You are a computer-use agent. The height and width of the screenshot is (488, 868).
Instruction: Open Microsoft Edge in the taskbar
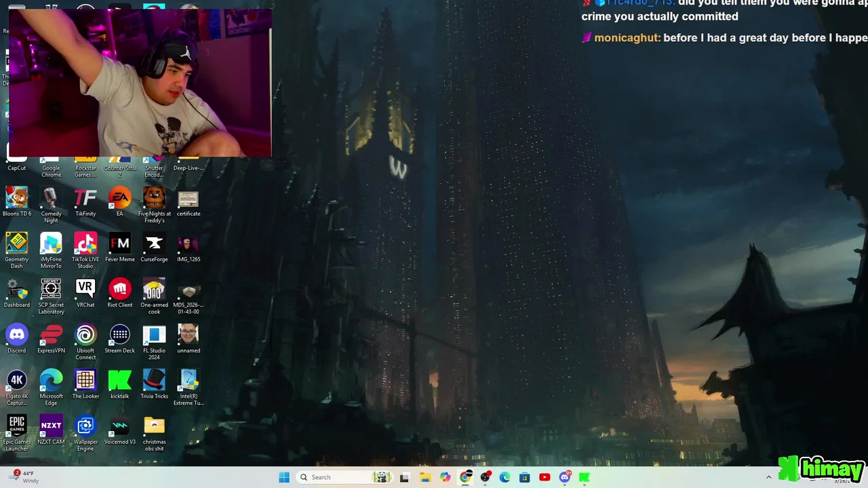pyautogui.click(x=505, y=477)
